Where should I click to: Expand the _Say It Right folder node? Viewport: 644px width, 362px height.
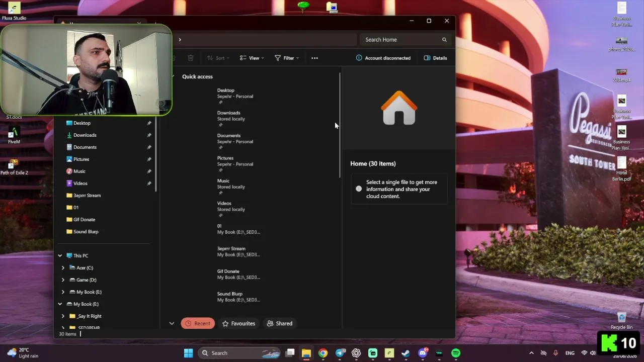[63, 316]
